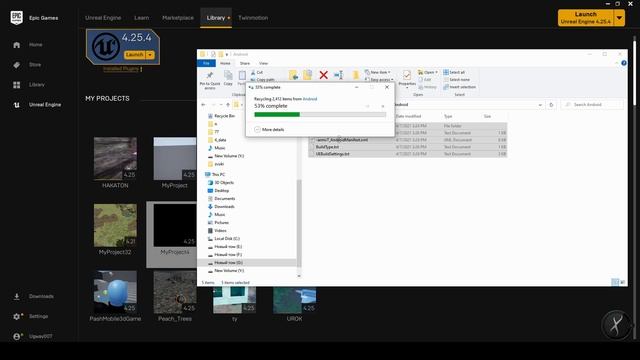Select Recycle Bin in the folder tree
640x360 pixels.
coord(224,116)
